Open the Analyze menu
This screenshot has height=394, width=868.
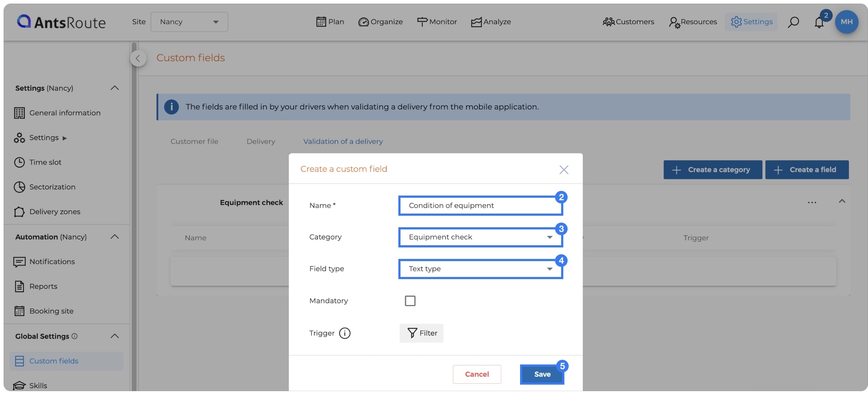491,22
